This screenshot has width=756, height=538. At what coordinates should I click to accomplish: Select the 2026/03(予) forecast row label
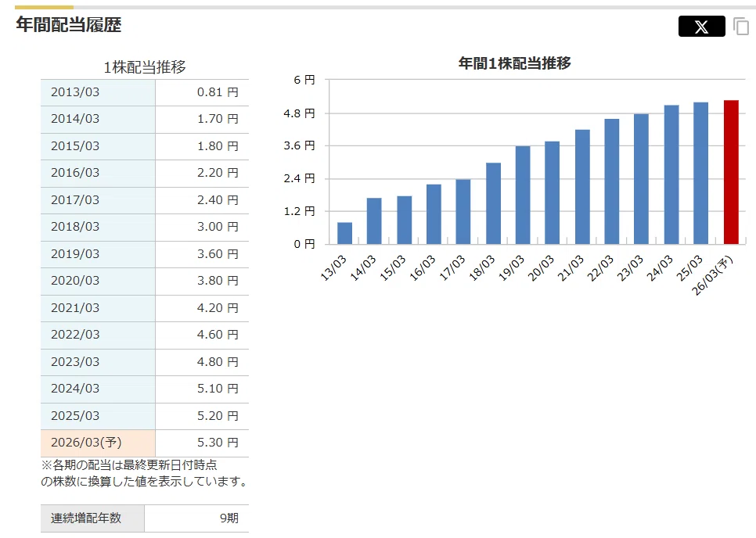click(86, 442)
